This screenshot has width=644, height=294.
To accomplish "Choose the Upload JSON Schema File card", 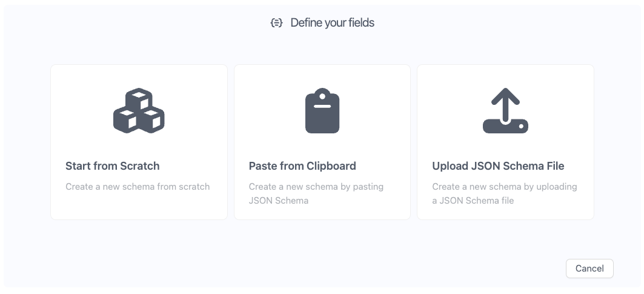I will tap(505, 142).
